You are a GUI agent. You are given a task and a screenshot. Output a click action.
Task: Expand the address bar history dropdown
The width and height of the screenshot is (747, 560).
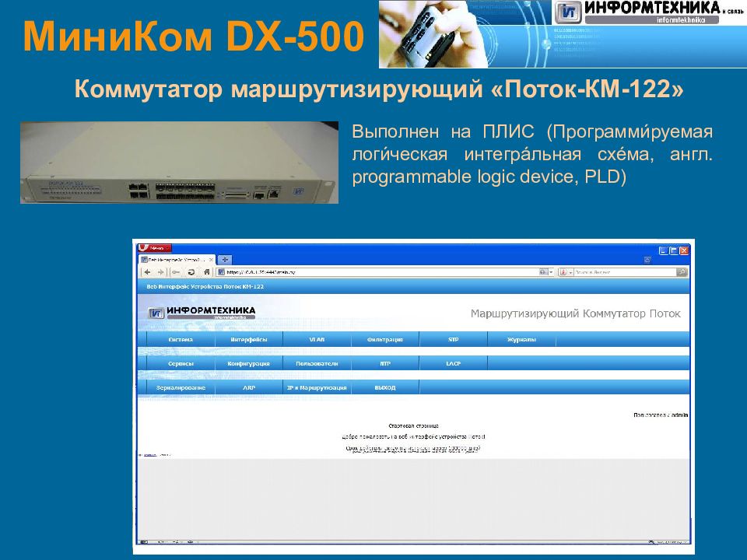click(x=551, y=272)
